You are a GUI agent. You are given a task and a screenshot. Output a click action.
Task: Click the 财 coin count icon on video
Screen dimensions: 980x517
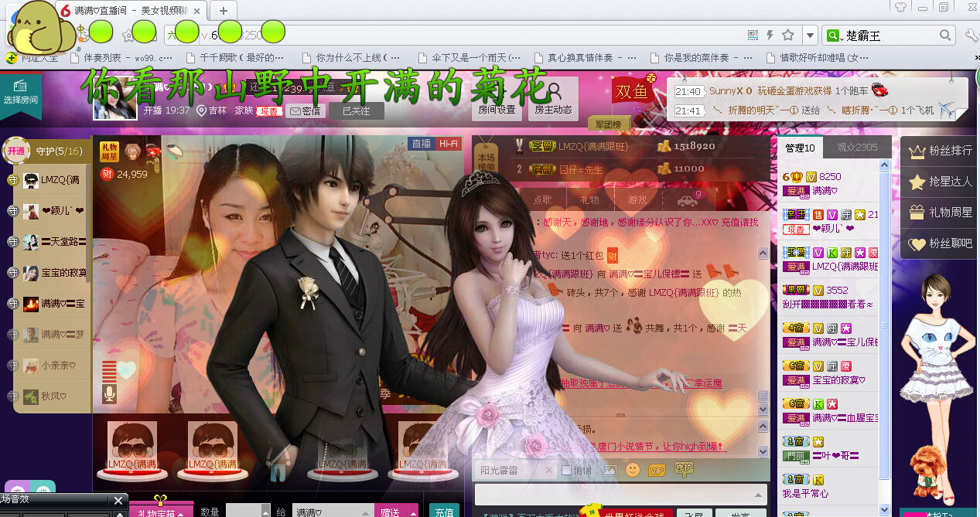point(106,174)
